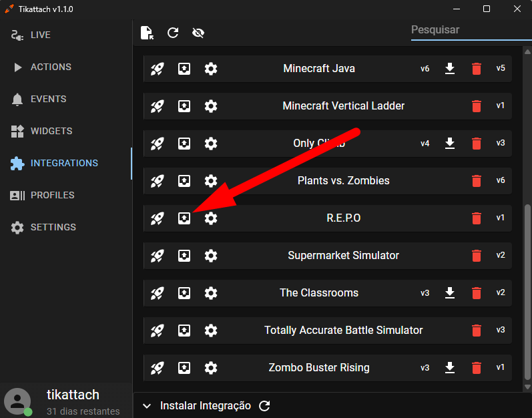Select INTEGRATIONS in the sidebar
Viewport: 532px width, 418px height.
[66, 163]
